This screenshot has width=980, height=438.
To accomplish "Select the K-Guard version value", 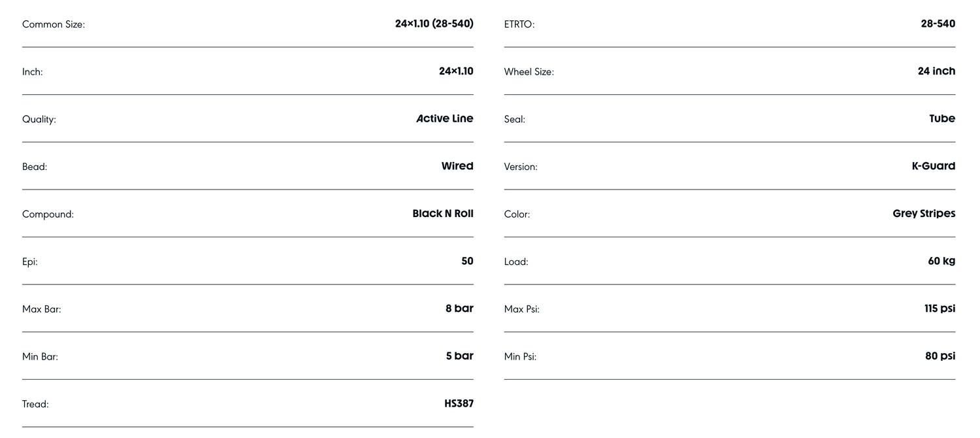I will [933, 166].
